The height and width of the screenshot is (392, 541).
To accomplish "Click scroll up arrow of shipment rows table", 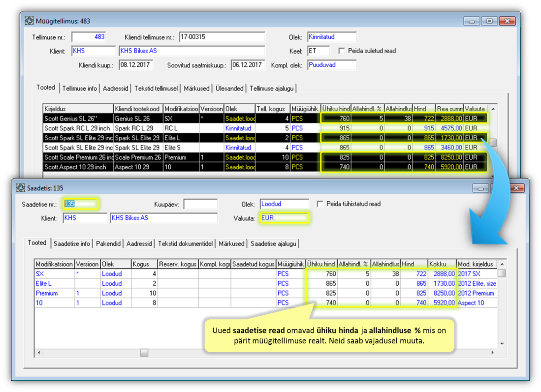I will point(502,265).
